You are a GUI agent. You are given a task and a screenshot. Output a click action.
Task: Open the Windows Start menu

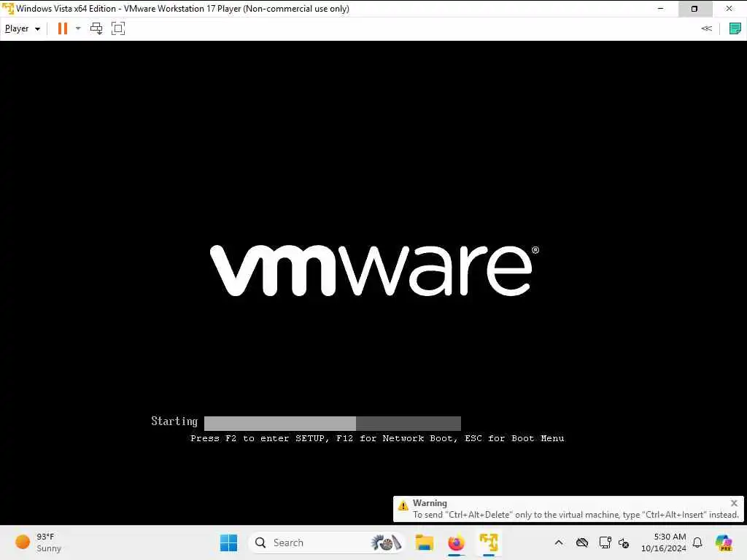228,542
